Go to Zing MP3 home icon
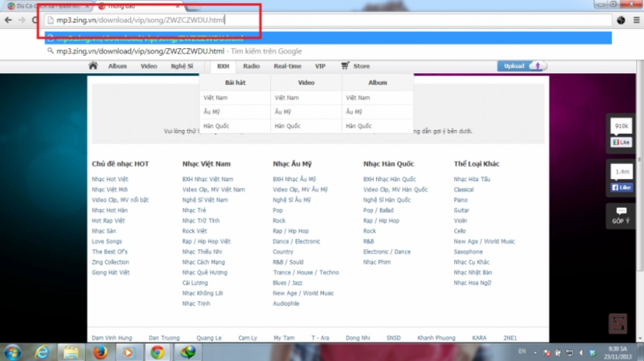This screenshot has height=361, width=644. pos(93,65)
